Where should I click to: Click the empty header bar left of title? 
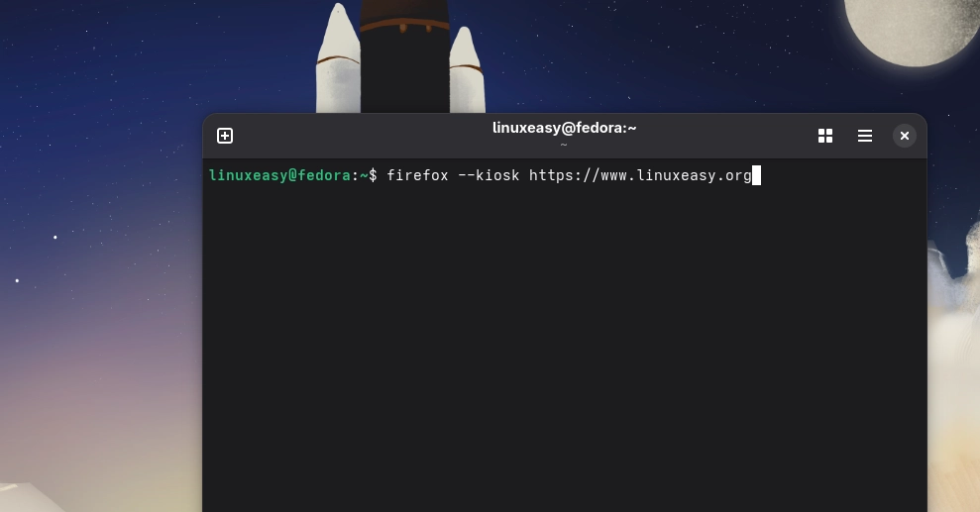pos(357,136)
